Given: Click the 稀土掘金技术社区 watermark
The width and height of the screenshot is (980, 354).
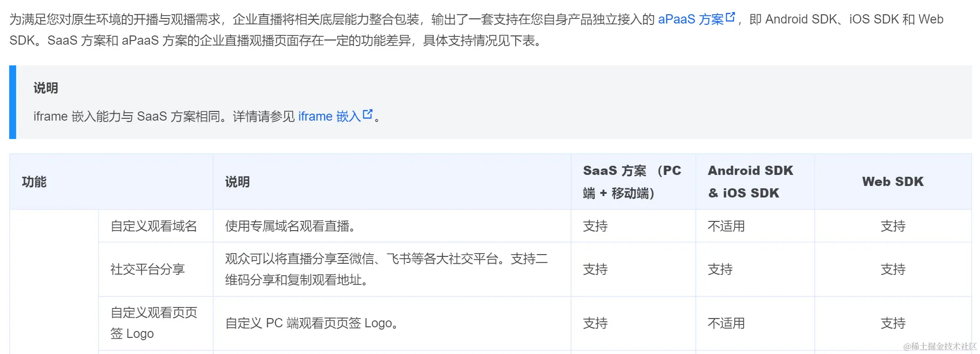Looking at the screenshot, I should pyautogui.click(x=940, y=346).
